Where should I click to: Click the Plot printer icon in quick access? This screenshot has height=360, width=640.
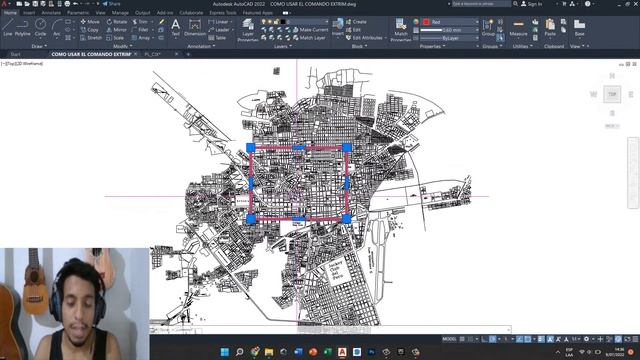[x=67, y=4]
